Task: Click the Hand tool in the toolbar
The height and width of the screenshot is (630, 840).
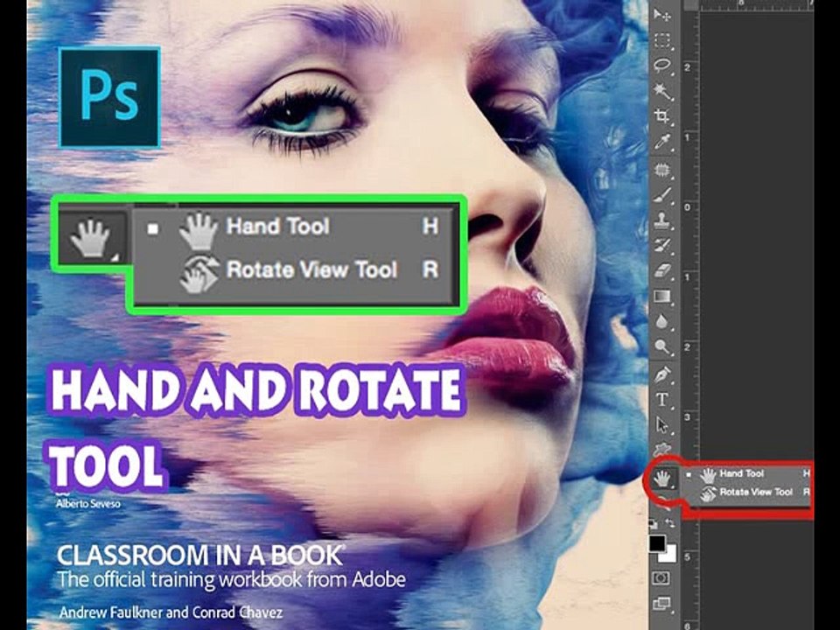Action: coord(662,478)
